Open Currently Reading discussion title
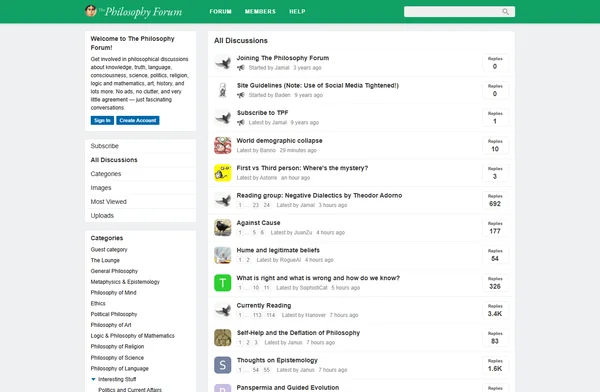The height and width of the screenshot is (392, 600). tap(264, 305)
